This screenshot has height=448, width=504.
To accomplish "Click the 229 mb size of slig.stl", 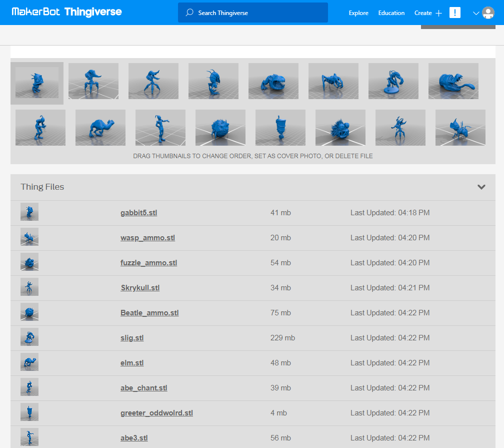I will pyautogui.click(x=282, y=338).
